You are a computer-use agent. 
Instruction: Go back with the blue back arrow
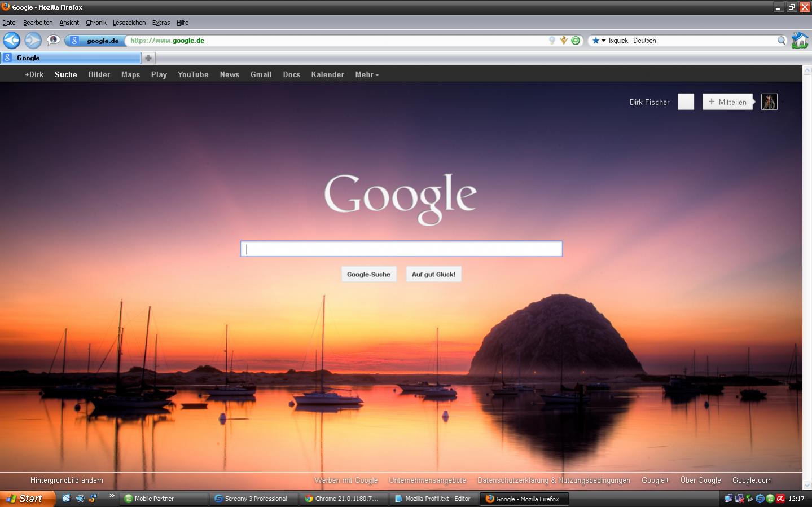point(11,41)
